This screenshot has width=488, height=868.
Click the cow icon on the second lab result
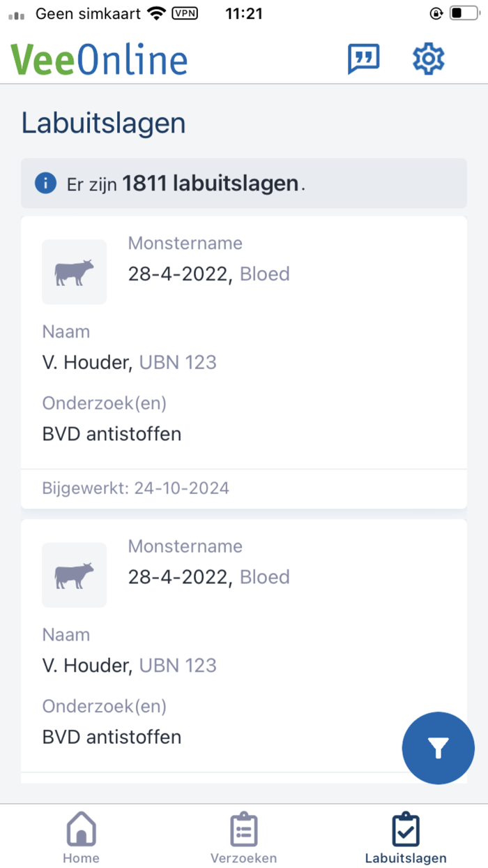(74, 575)
